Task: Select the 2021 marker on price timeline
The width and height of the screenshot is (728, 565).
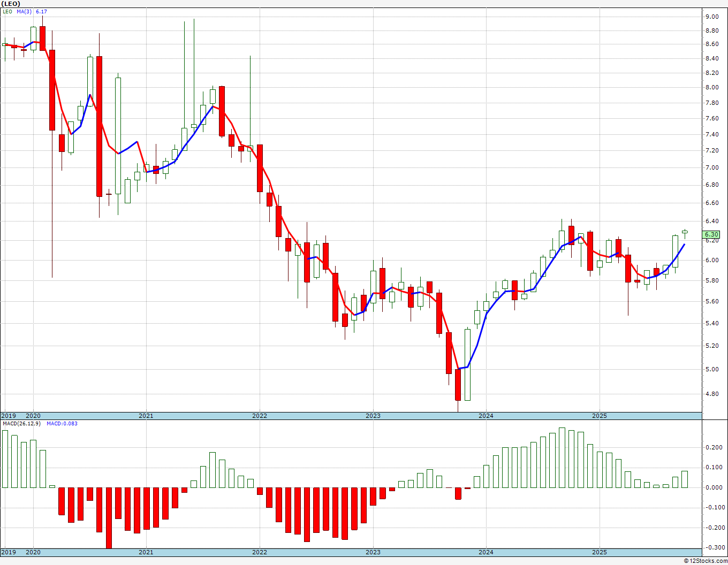Action: [x=146, y=416]
